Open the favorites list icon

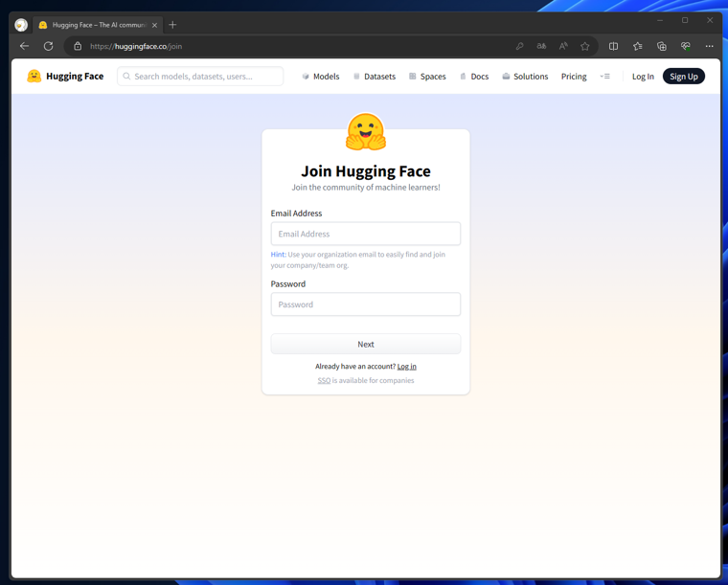point(637,46)
